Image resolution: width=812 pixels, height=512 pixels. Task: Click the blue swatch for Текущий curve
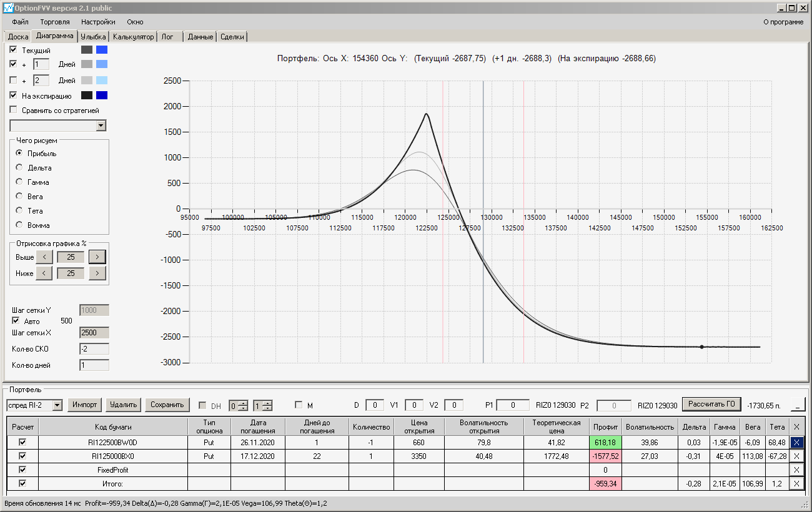coord(102,49)
